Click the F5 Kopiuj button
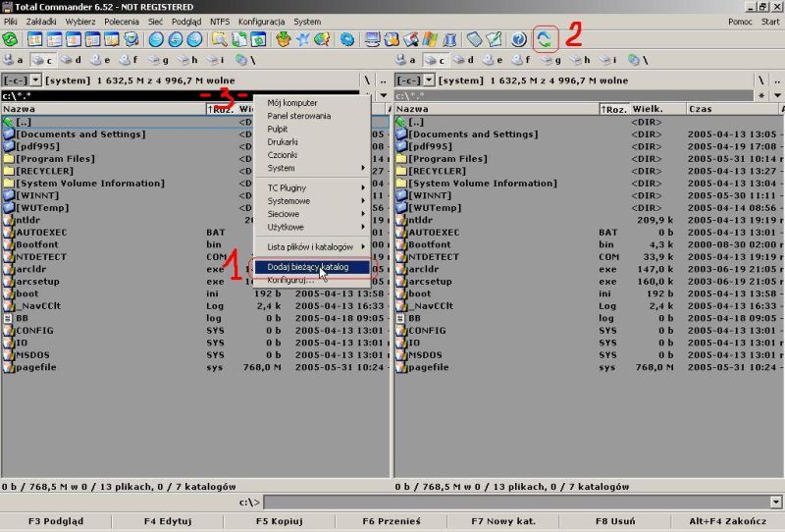 click(x=280, y=521)
